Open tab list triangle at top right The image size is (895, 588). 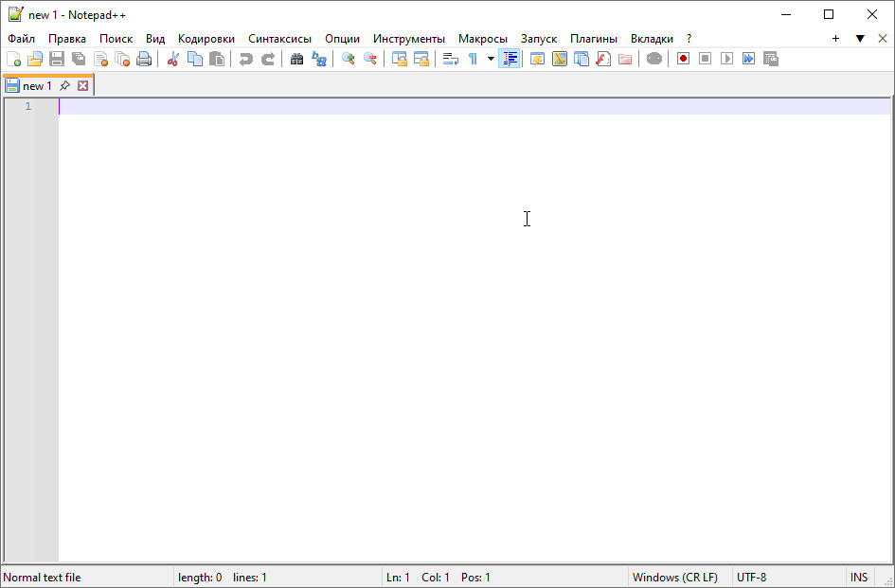click(860, 39)
